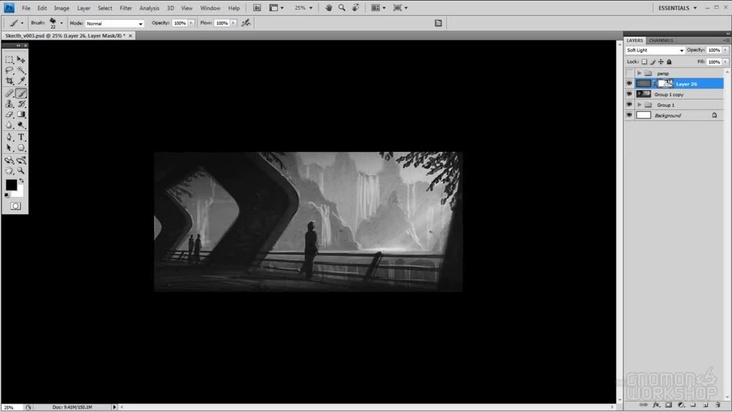Open the Layer menu
The image size is (732, 412).
(x=84, y=8)
